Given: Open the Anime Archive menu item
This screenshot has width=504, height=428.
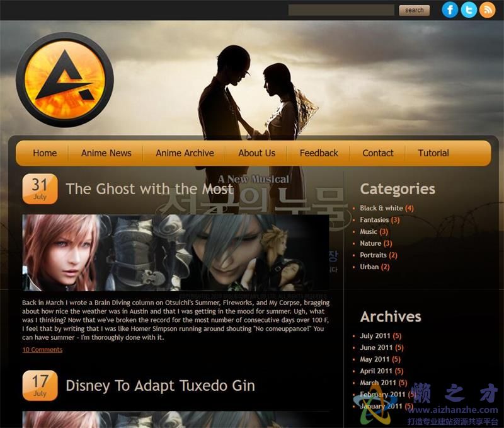Looking at the screenshot, I should click(185, 153).
